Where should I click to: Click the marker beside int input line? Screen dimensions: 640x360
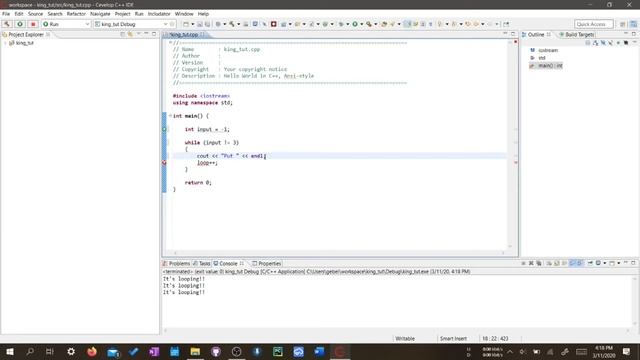coord(164,129)
